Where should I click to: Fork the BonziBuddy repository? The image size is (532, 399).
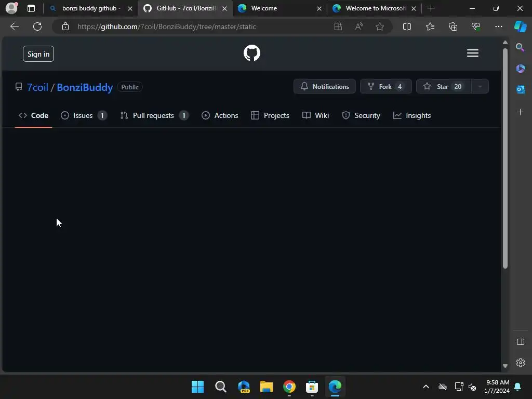coord(386,87)
